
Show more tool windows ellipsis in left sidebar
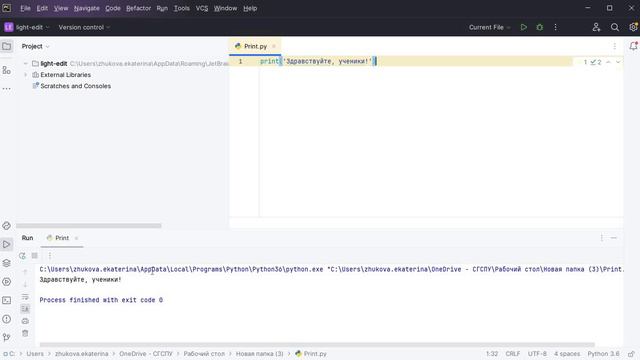point(7,89)
